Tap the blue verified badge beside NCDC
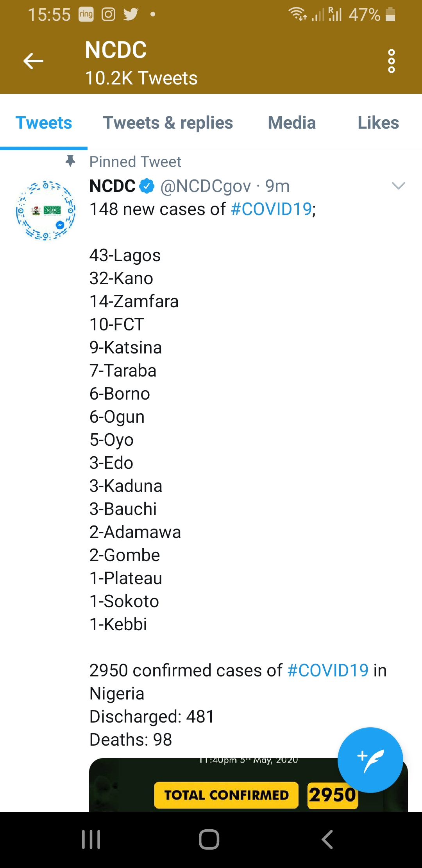The height and width of the screenshot is (868, 422). [147, 186]
